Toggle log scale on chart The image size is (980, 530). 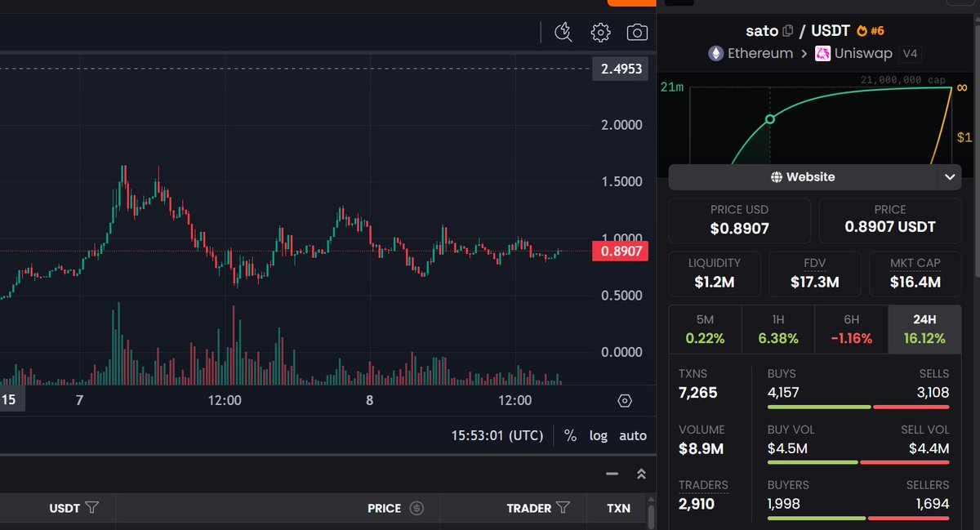point(599,435)
